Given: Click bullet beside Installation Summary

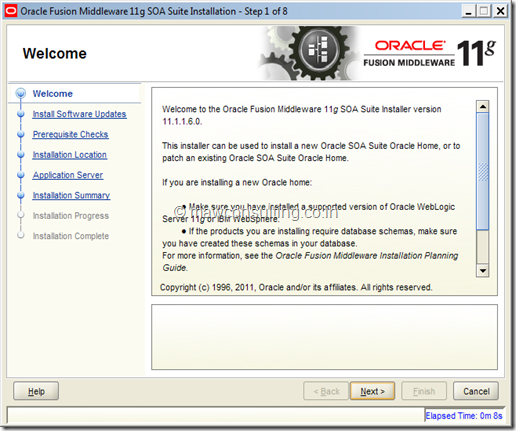Looking at the screenshot, I should [21, 195].
